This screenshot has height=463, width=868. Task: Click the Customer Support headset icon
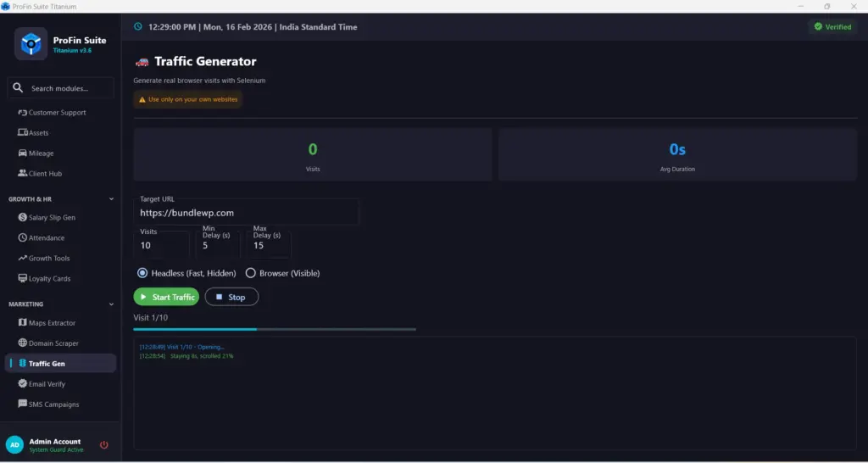[23, 113]
